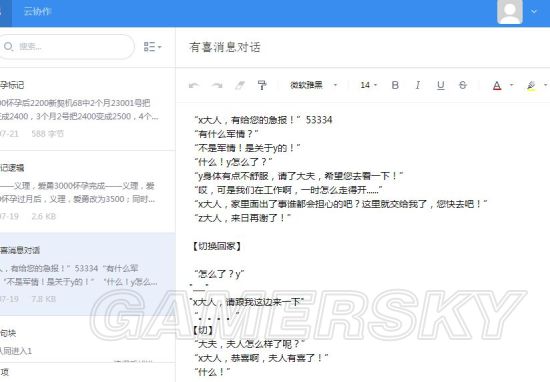Screen dimensions: 550x382
Task: Toggle strikethrough formatting
Action: tap(463, 85)
